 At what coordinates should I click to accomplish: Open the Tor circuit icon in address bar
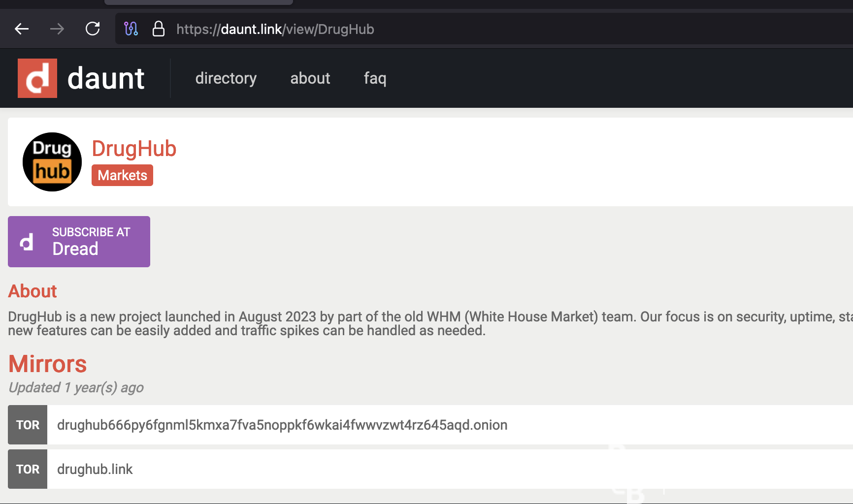click(131, 29)
